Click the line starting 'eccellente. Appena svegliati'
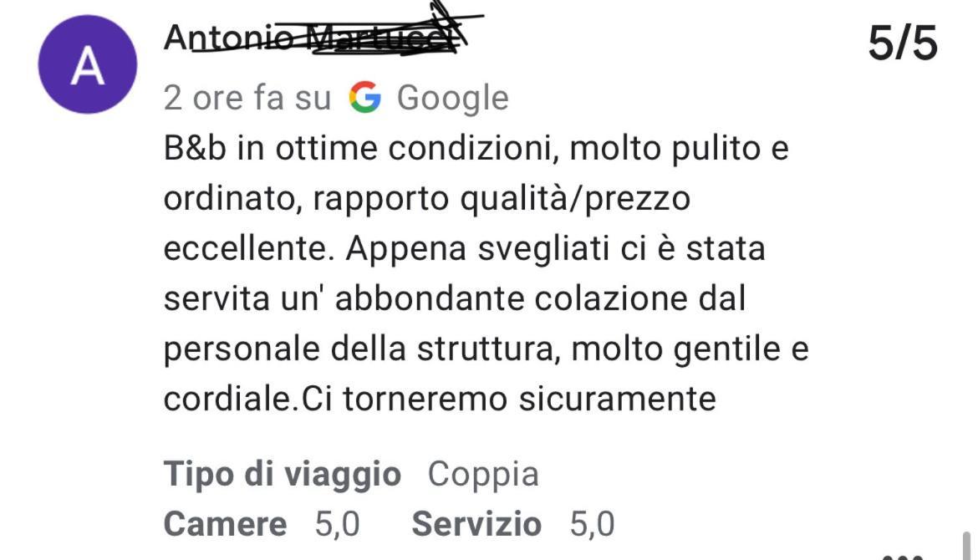978x560 pixels. click(464, 249)
